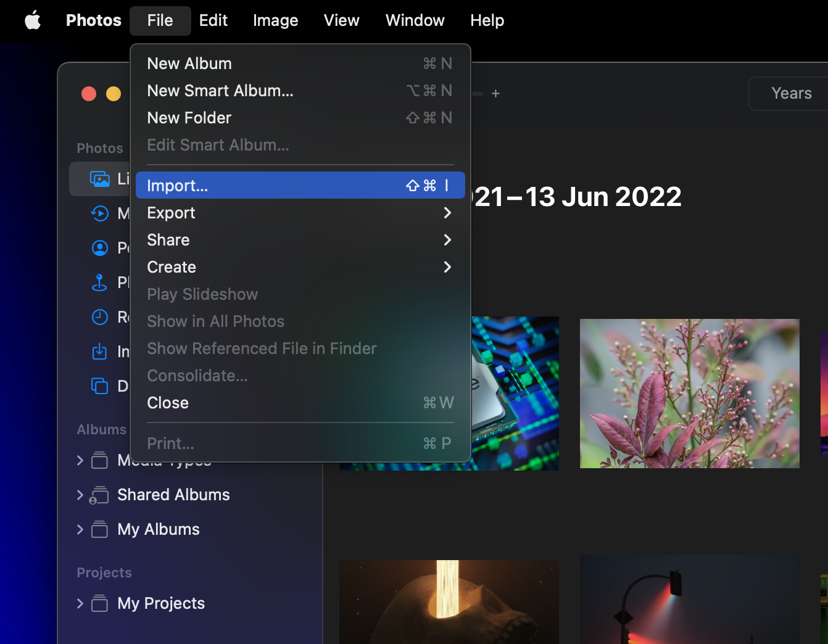Open the Apple menu icon

coord(33,20)
